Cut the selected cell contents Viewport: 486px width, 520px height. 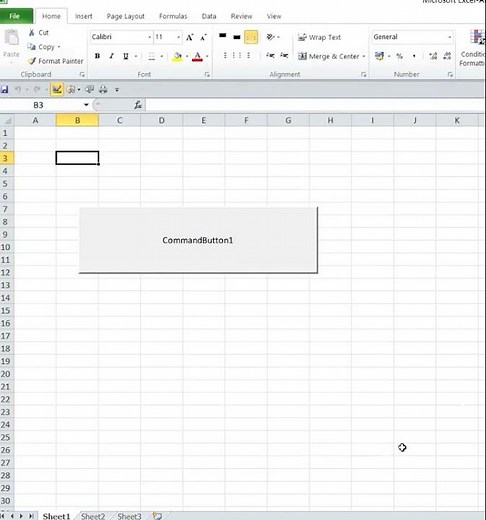pos(39,32)
